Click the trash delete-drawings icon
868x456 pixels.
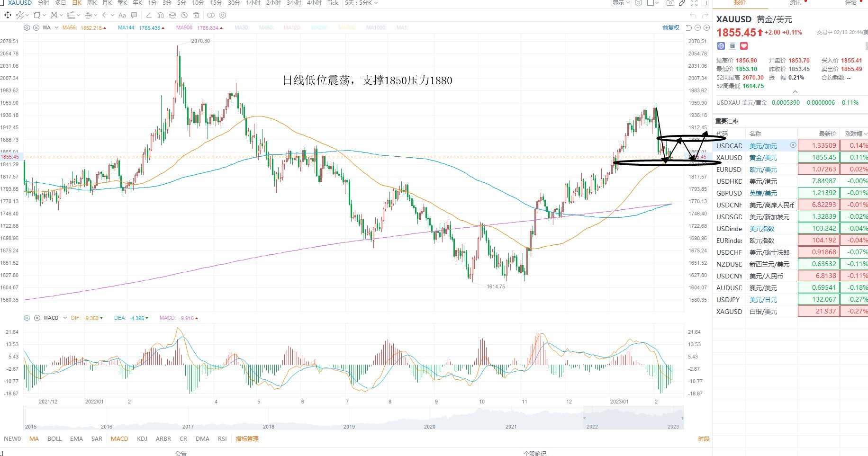point(196,15)
